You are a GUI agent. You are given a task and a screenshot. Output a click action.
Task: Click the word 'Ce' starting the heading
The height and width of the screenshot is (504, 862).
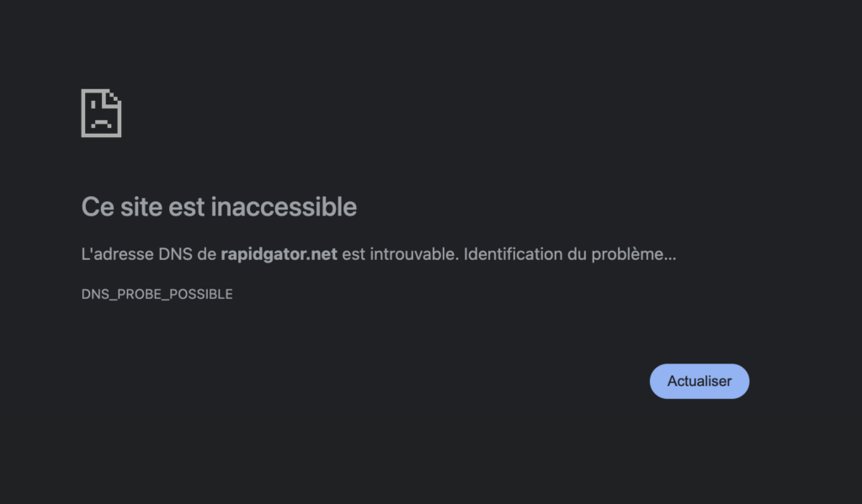click(98, 207)
